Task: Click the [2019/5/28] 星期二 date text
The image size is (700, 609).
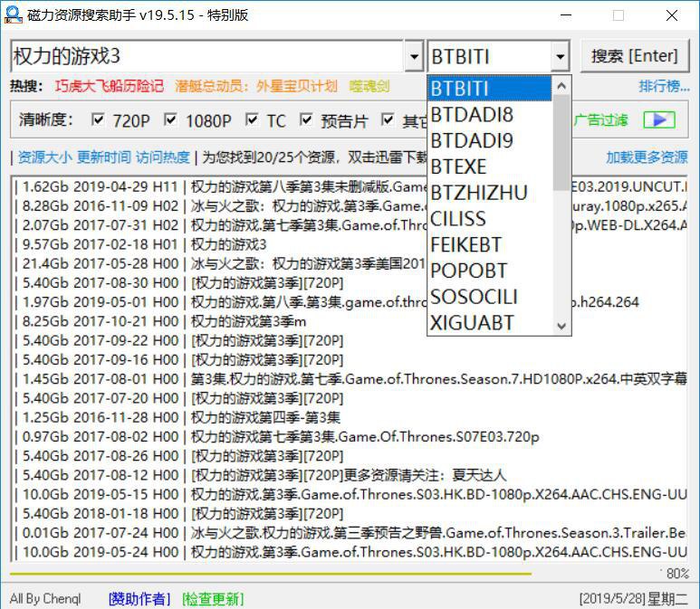Action: pyautogui.click(x=634, y=598)
